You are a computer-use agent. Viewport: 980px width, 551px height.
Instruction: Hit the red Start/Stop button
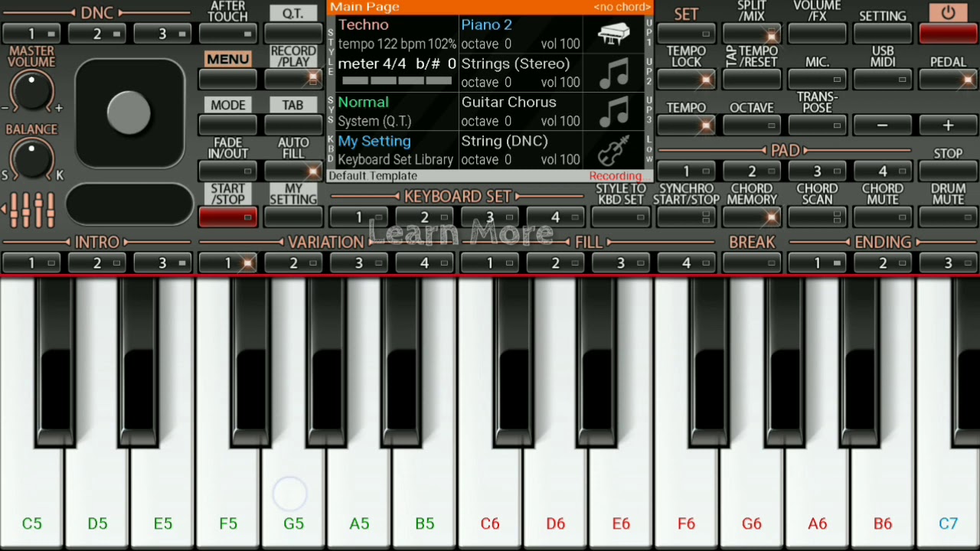pyautogui.click(x=228, y=217)
